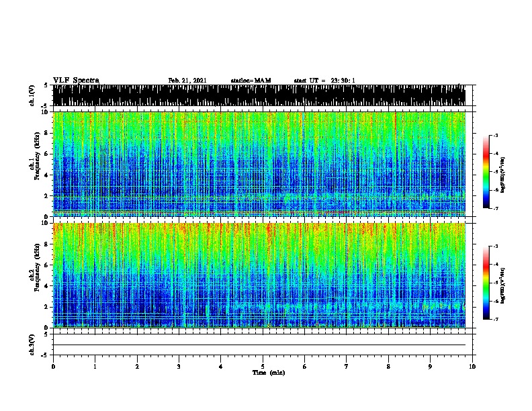Screen dimensions: 532x411
Task: Click the "ch.1(V)" waveform axis label
Action: coord(32,95)
